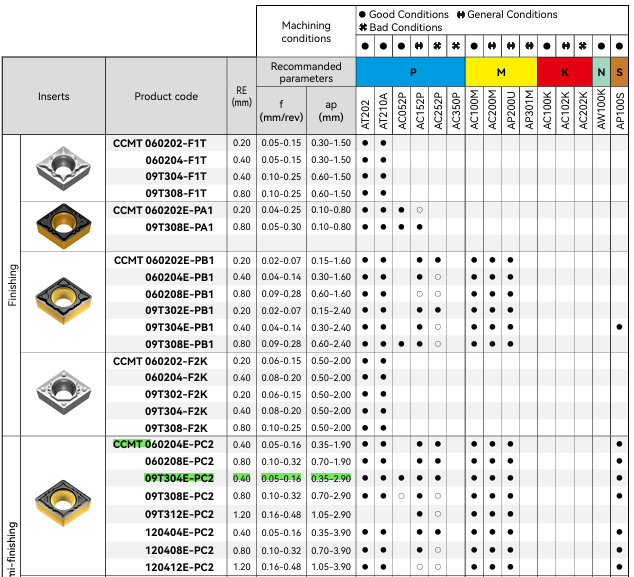Click the AT202 grade column header

click(x=365, y=110)
